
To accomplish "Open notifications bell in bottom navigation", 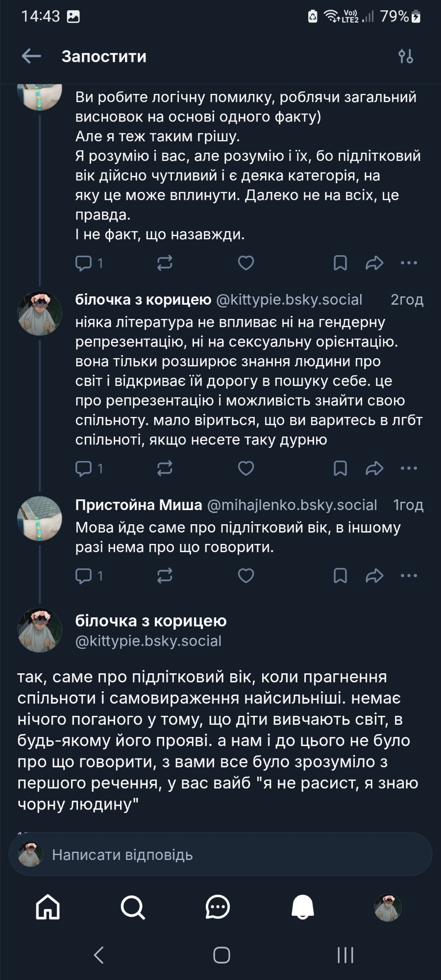I will point(303,907).
